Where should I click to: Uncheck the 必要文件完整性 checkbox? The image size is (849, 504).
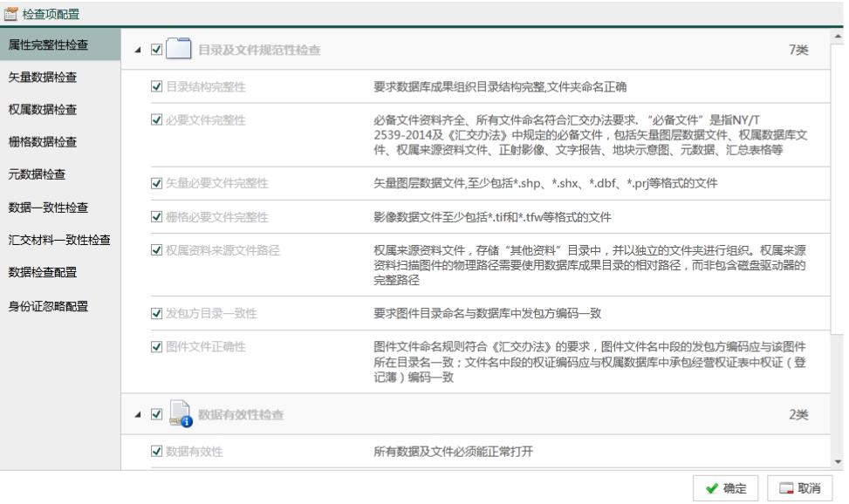click(x=157, y=119)
